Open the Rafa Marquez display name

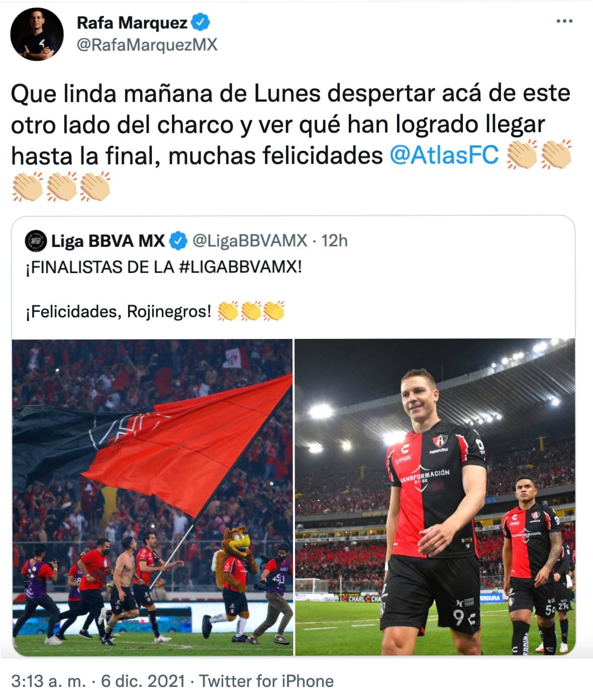tap(132, 23)
